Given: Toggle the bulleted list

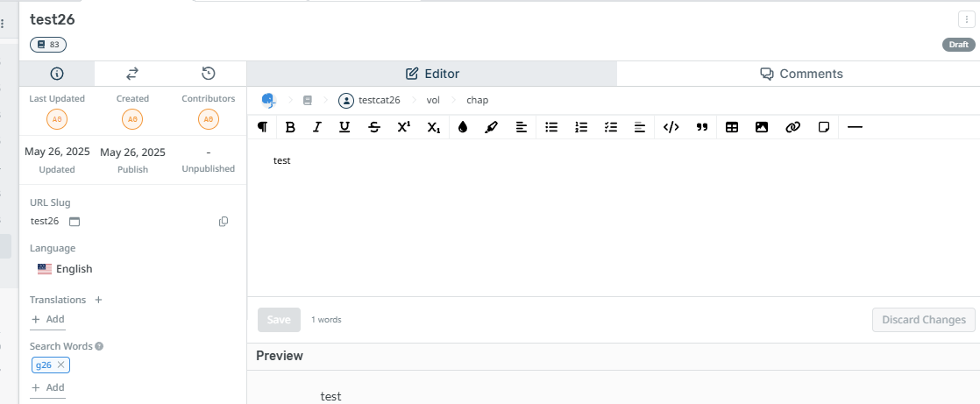Looking at the screenshot, I should [551, 127].
